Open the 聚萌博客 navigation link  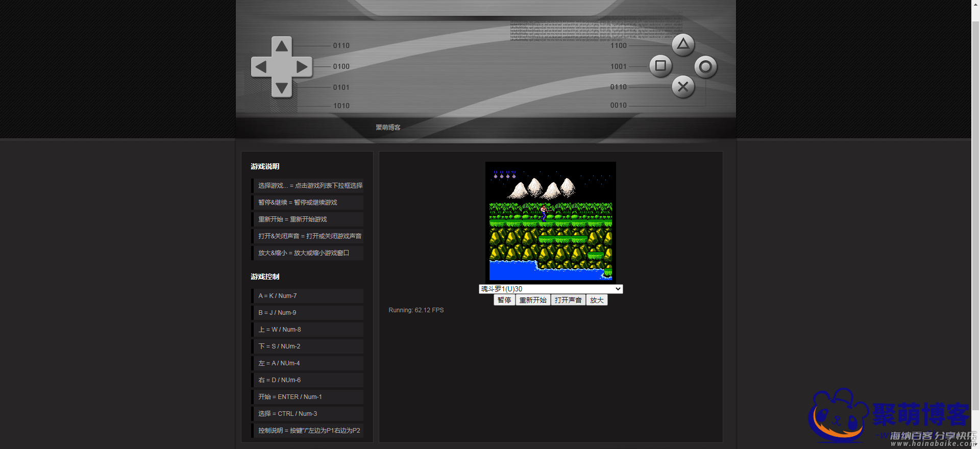coord(388,128)
